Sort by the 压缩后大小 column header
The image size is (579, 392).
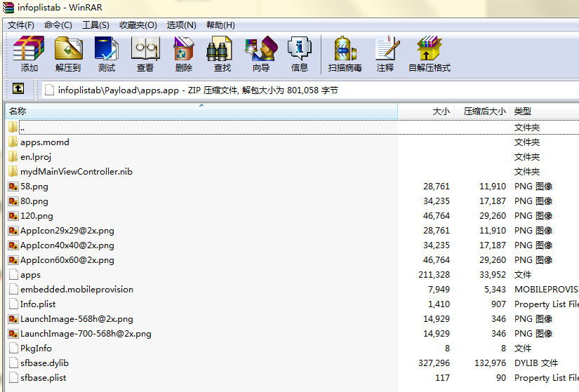tap(482, 111)
